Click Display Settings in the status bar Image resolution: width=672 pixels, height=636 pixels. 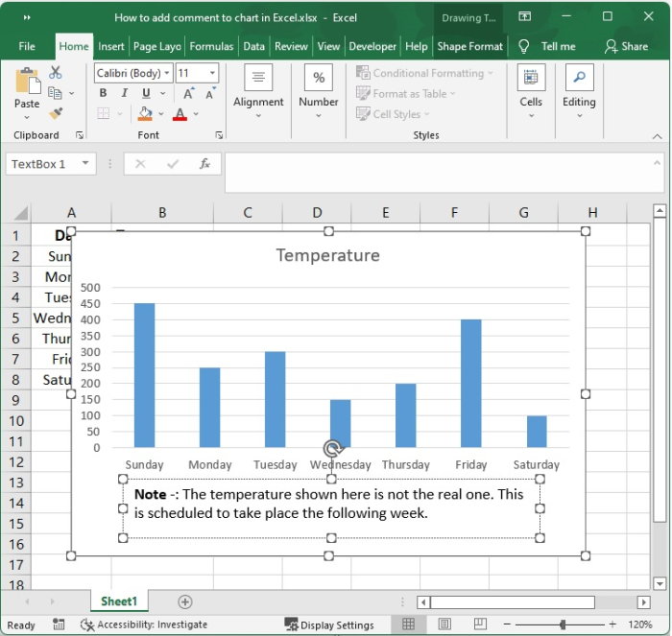[329, 624]
